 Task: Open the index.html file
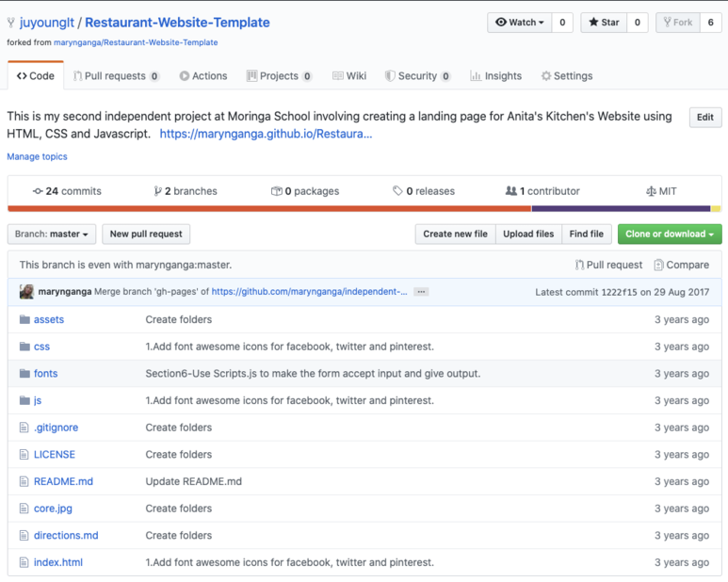point(58,562)
